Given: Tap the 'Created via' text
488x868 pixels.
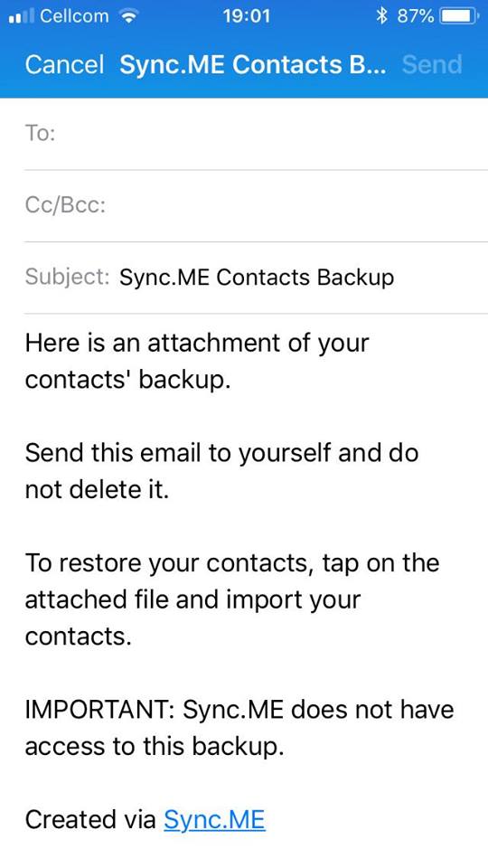Looking at the screenshot, I should click(90, 819).
